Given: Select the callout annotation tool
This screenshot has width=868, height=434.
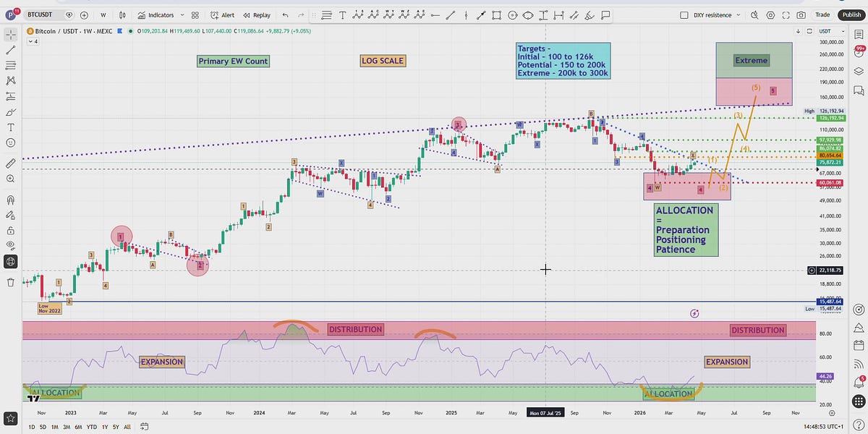Looking at the screenshot, I should click(x=605, y=14).
